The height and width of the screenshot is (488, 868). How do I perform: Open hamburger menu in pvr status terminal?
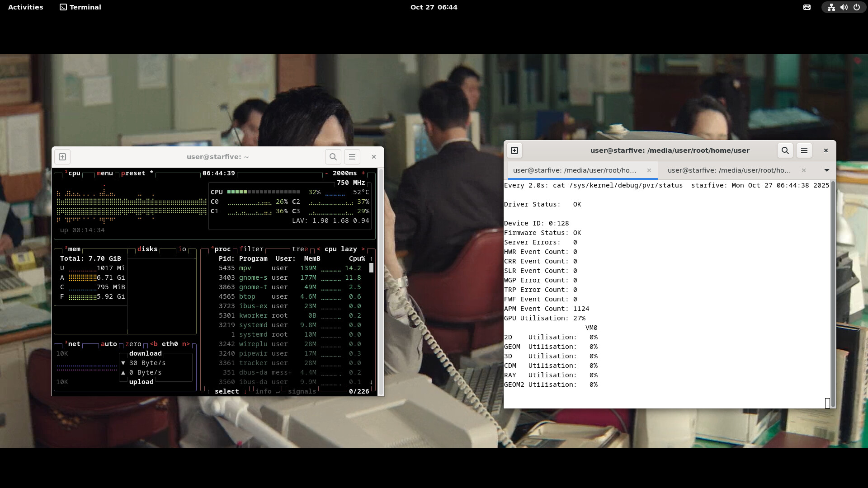804,150
